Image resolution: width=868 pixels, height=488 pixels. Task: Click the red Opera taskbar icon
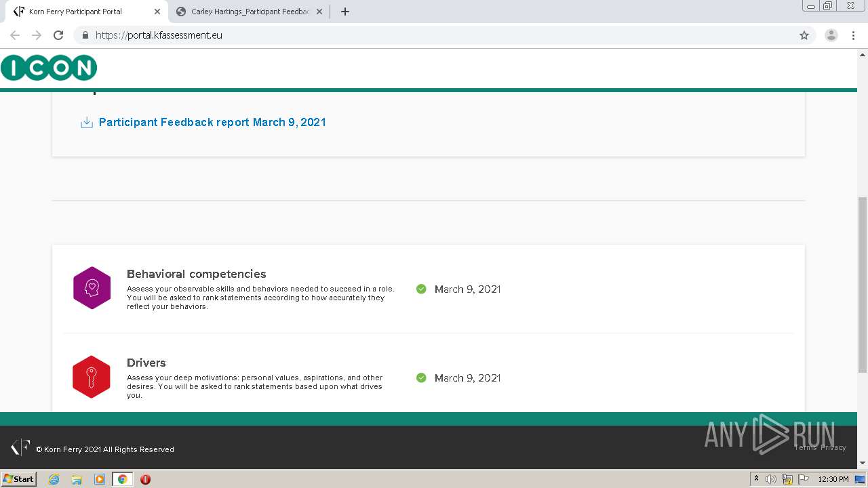145,479
